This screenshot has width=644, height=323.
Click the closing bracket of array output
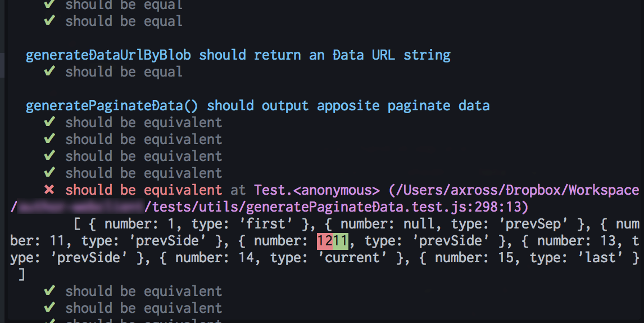coord(22,274)
